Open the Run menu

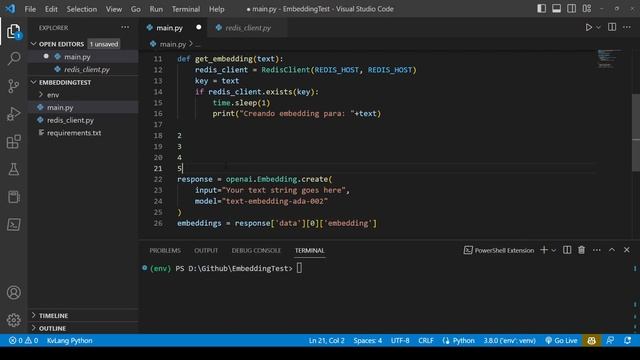156,9
